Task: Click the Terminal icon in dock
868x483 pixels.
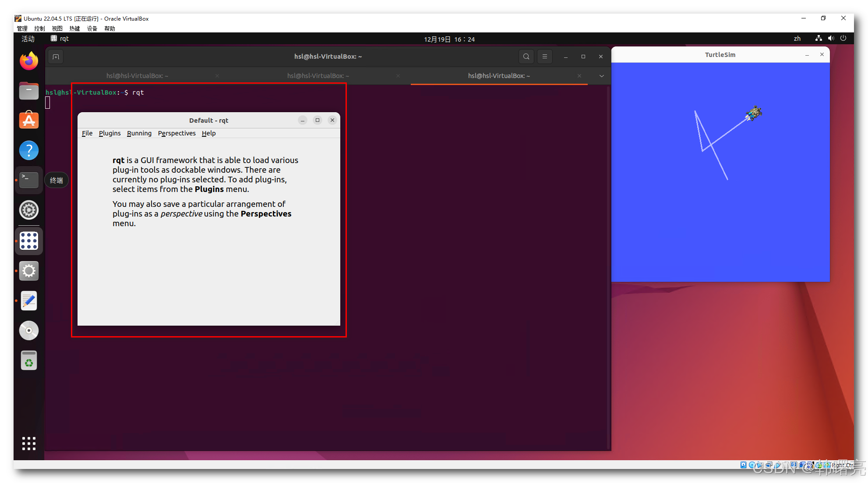Action: [x=29, y=180]
